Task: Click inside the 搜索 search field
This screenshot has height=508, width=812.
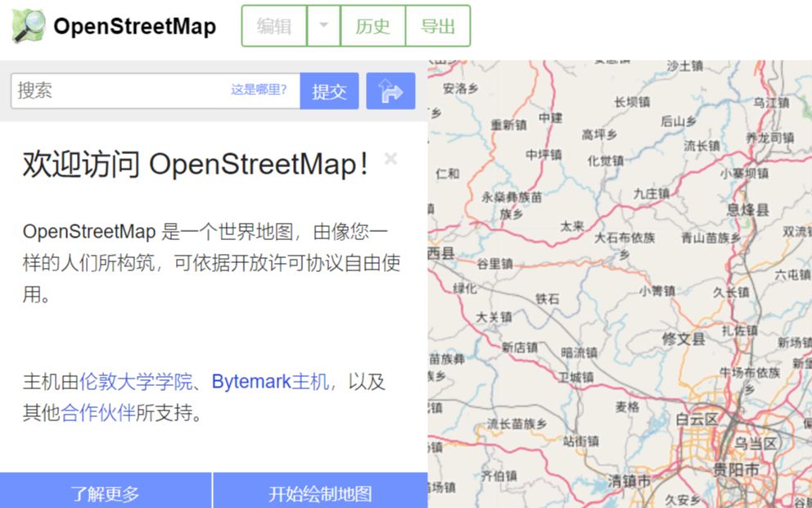Action: click(123, 90)
